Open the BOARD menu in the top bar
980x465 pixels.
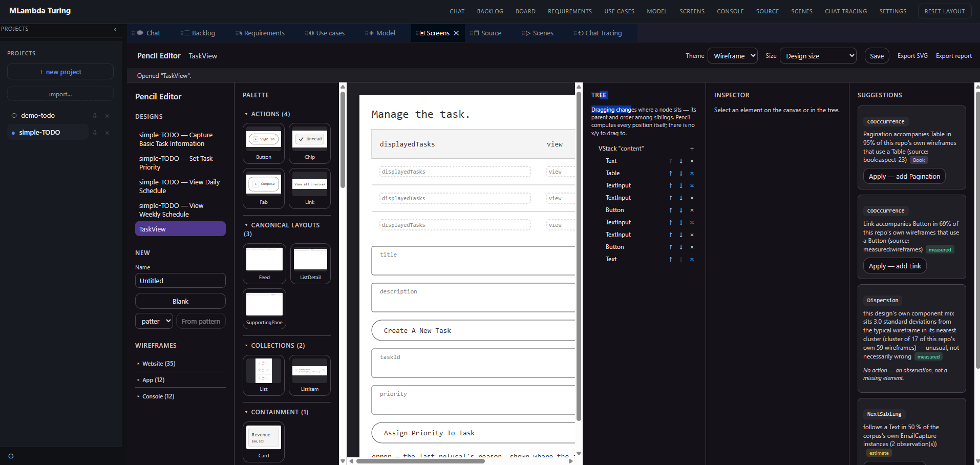[525, 11]
